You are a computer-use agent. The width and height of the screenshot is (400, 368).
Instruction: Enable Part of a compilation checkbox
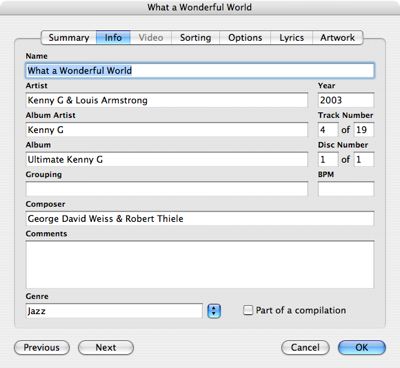[248, 310]
